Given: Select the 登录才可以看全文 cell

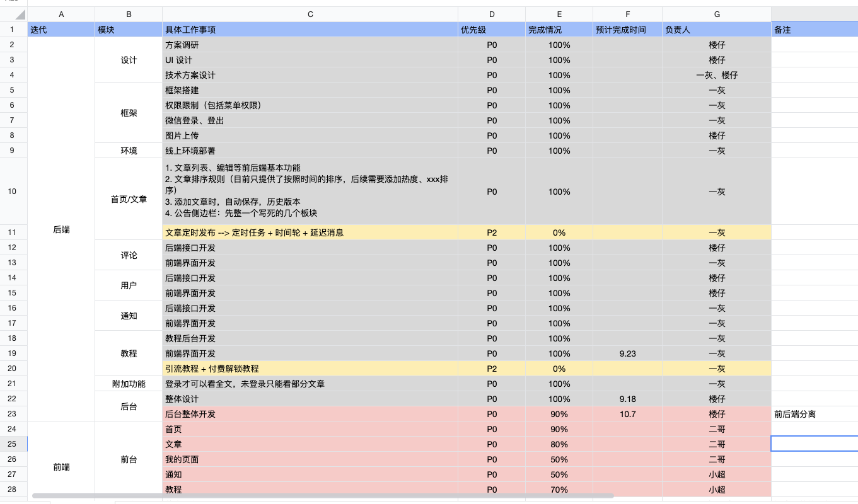Looking at the screenshot, I should (310, 384).
